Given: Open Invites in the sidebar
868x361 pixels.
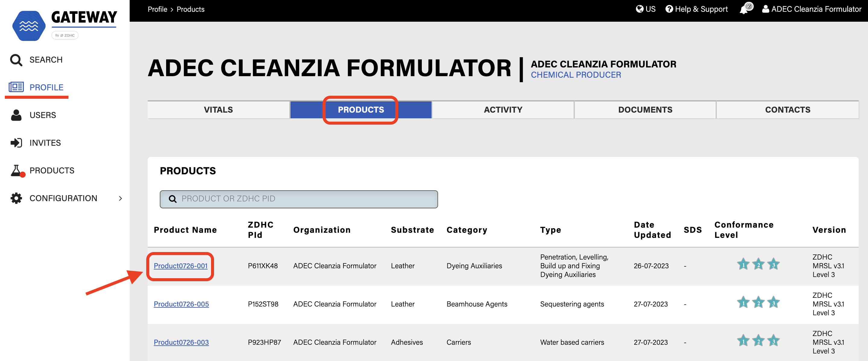Looking at the screenshot, I should point(45,143).
